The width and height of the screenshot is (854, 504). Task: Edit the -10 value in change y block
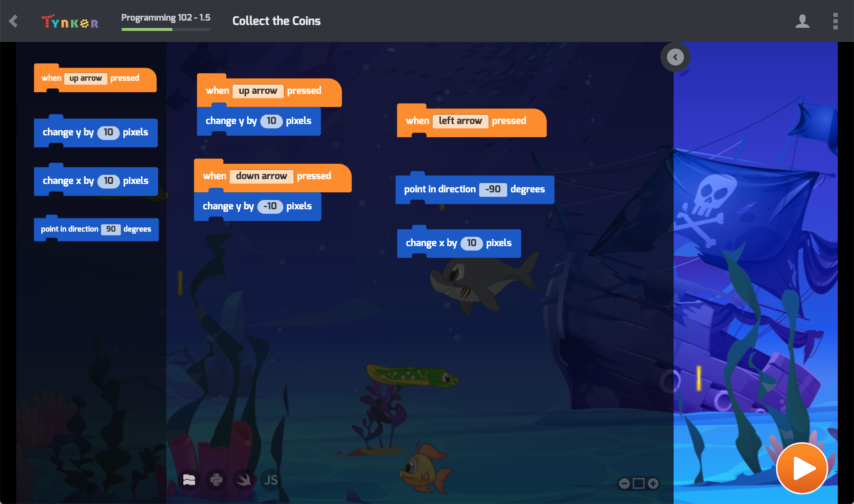270,206
